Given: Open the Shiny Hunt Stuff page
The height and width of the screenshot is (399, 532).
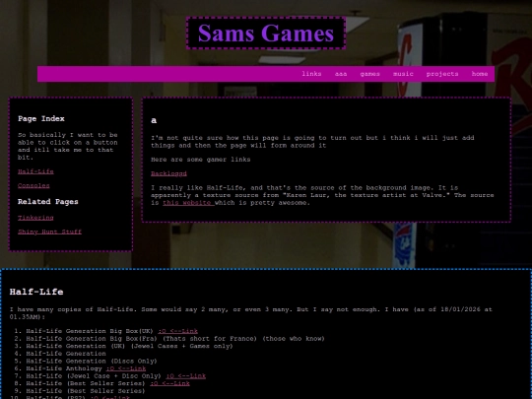Looking at the screenshot, I should pos(49,232).
